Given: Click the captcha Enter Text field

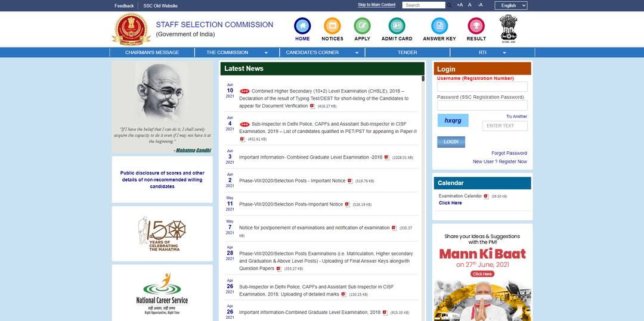Looking at the screenshot, I should coord(504,126).
